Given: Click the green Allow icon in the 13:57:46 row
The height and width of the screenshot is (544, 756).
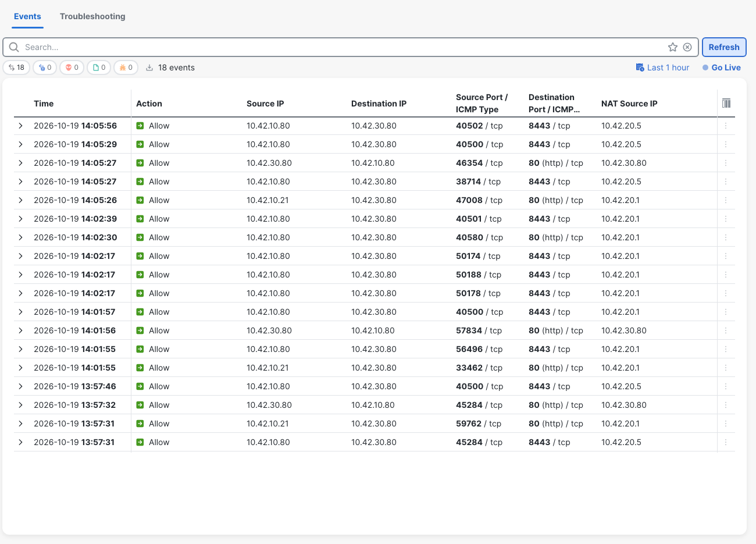Looking at the screenshot, I should (140, 386).
